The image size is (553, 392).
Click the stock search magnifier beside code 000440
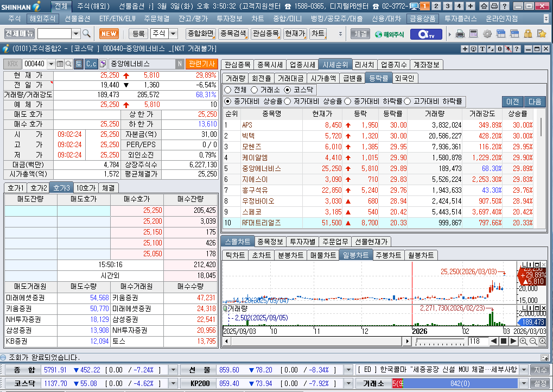click(68, 64)
